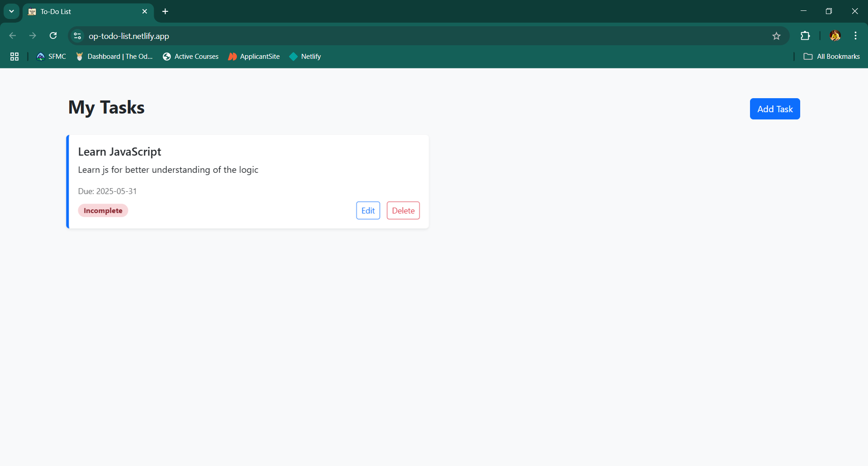Reload the current page

click(x=53, y=36)
